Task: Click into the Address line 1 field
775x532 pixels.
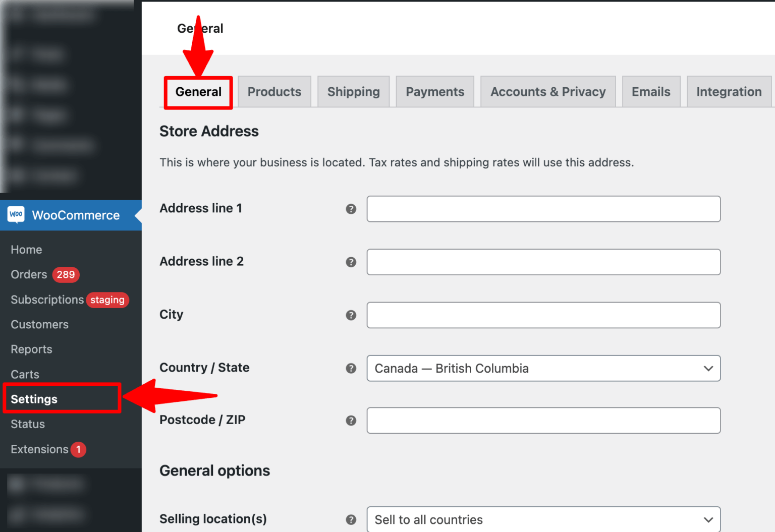Action: [x=543, y=209]
